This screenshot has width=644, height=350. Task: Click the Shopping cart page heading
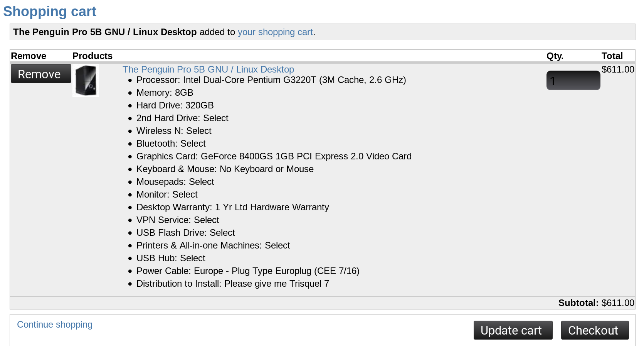coord(50,12)
